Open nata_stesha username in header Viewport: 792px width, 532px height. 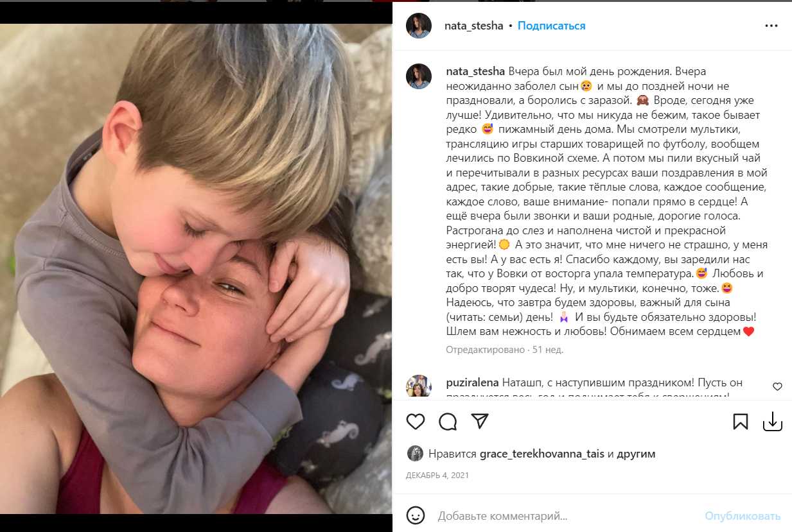[x=474, y=26]
